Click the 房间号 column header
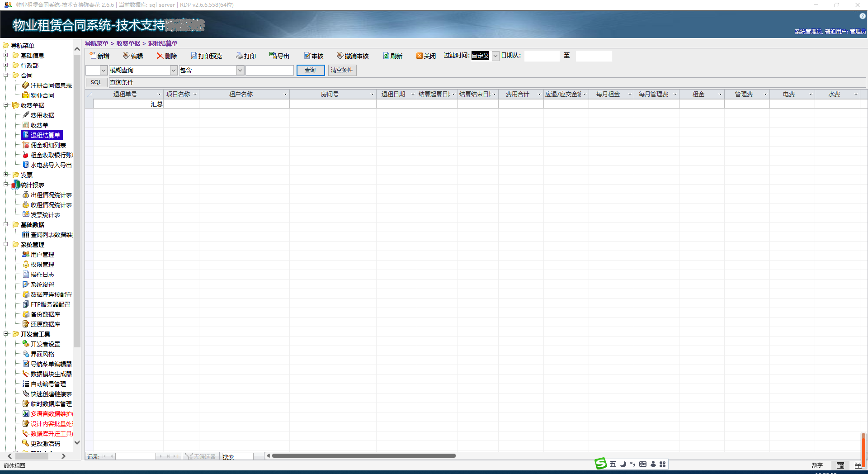The image size is (868, 474). (330, 94)
